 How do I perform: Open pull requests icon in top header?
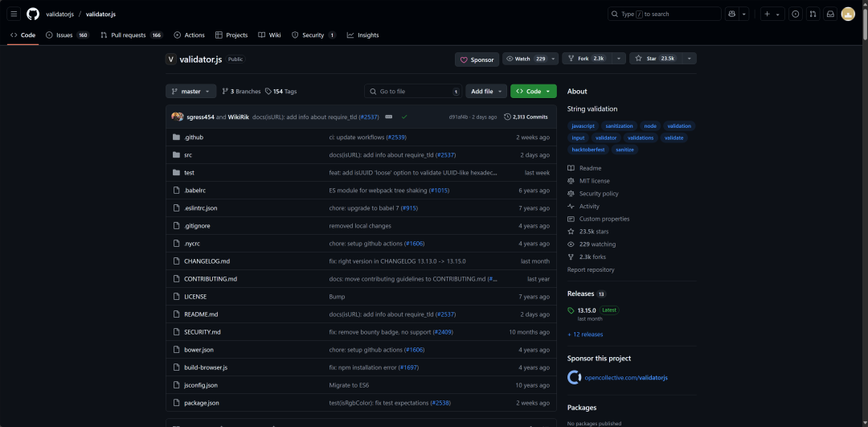(813, 14)
